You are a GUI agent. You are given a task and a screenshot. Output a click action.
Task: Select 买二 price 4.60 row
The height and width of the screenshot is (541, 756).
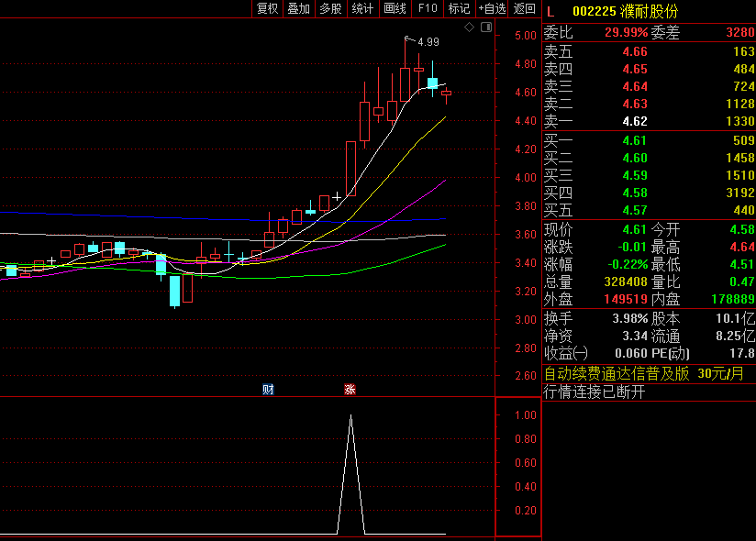coord(649,158)
